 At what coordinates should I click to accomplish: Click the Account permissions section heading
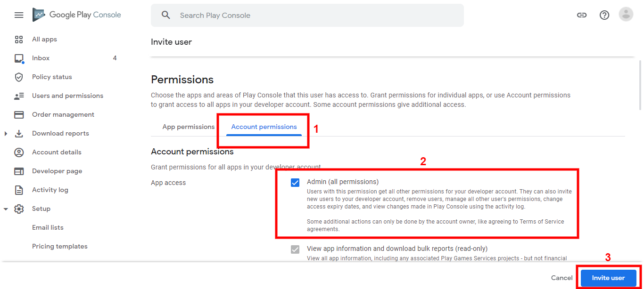(x=192, y=152)
